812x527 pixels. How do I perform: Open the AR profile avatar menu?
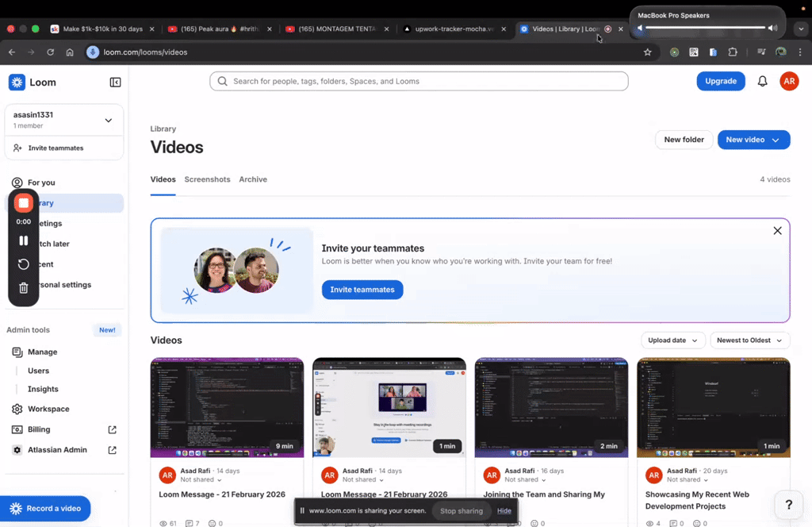coord(789,82)
